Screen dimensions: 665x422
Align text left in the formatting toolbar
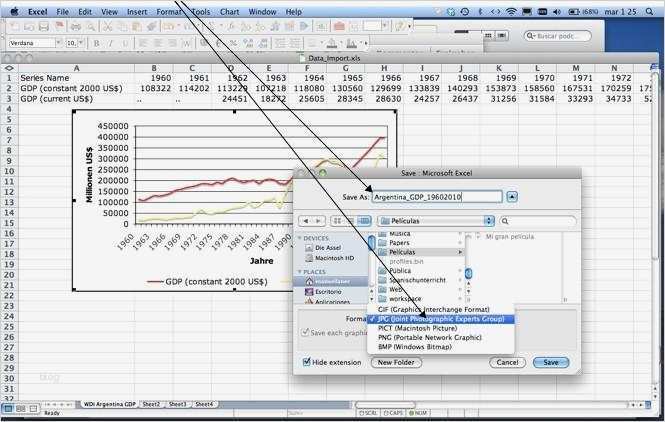click(x=143, y=43)
